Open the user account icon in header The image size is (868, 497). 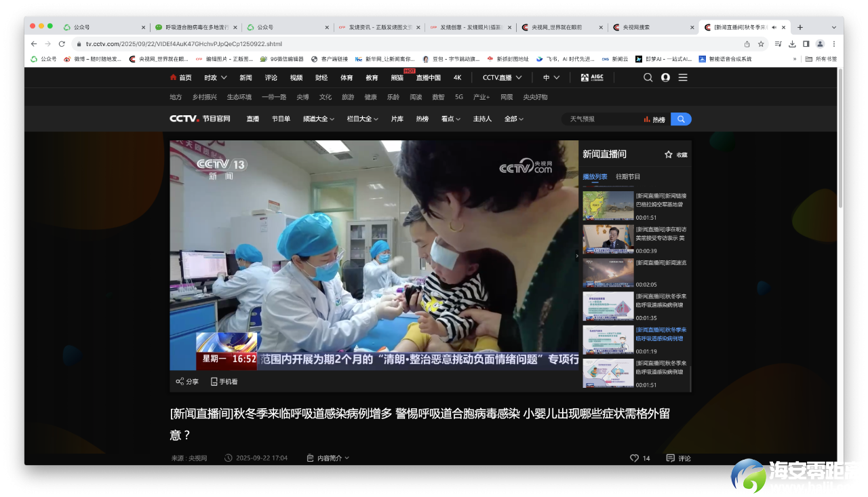coord(665,77)
